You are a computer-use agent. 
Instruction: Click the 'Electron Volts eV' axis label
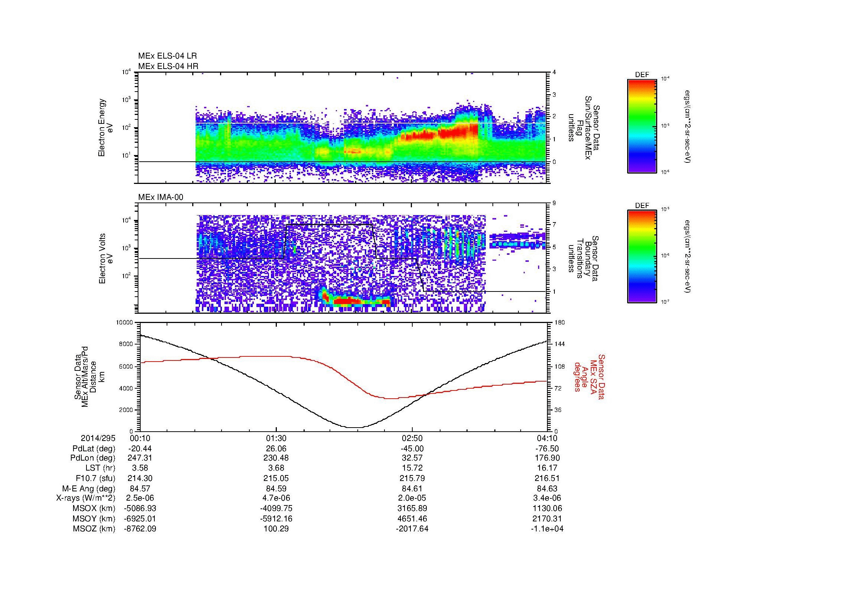click(105, 258)
